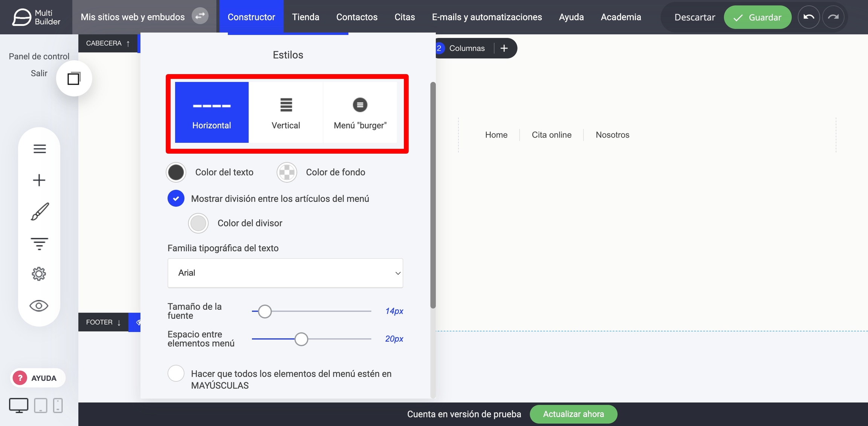Click the pages square icon near Salir

click(x=74, y=78)
